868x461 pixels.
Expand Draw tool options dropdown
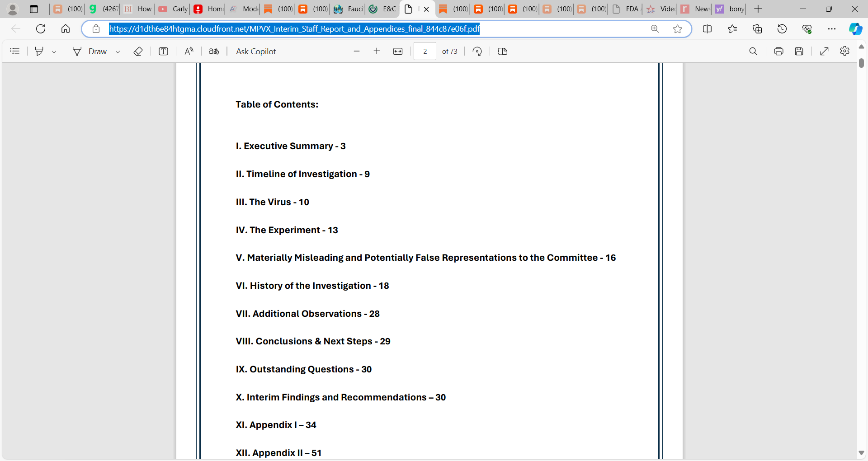(x=118, y=52)
